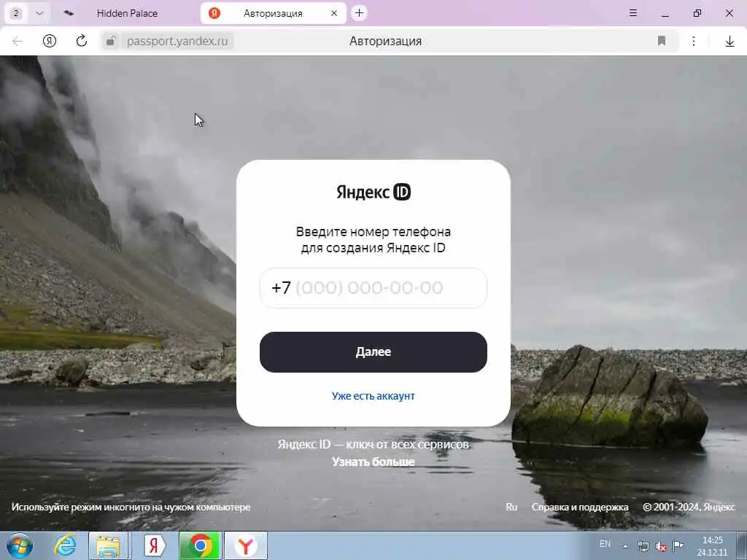Follow the Узнать больше link
This screenshot has width=747, height=560.
373,462
